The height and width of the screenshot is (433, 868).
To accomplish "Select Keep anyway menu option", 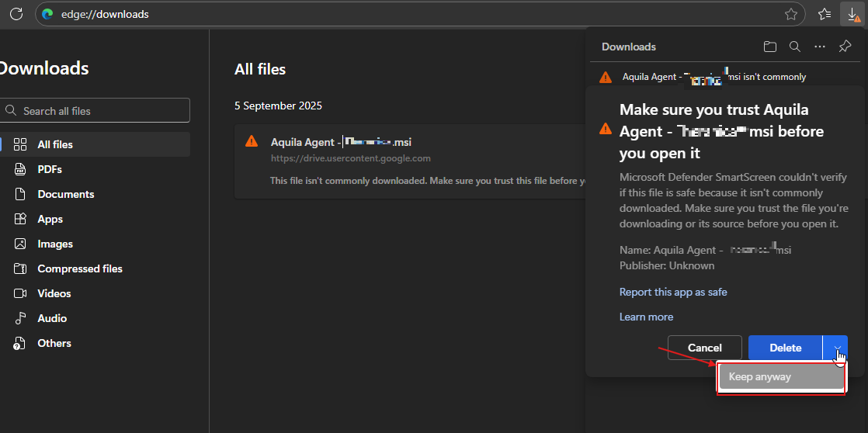I will [x=780, y=377].
